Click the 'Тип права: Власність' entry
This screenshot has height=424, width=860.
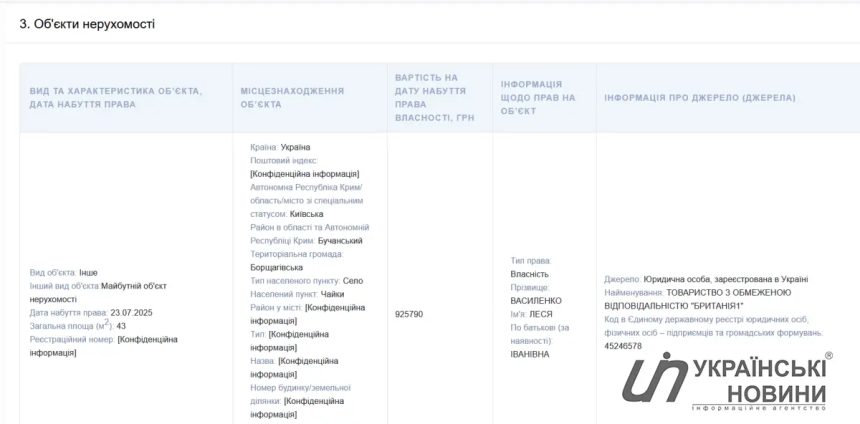[530, 267]
